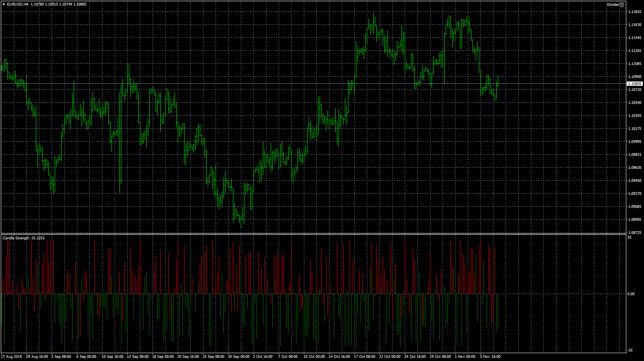Click the 10 Oct 00:00 time label
This screenshot has height=361, width=644.
[x=314, y=357]
